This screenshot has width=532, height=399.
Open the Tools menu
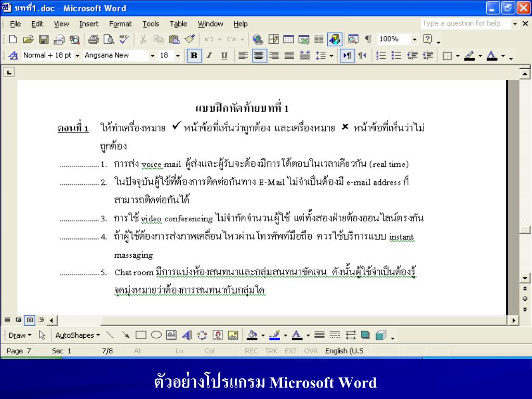click(x=151, y=24)
